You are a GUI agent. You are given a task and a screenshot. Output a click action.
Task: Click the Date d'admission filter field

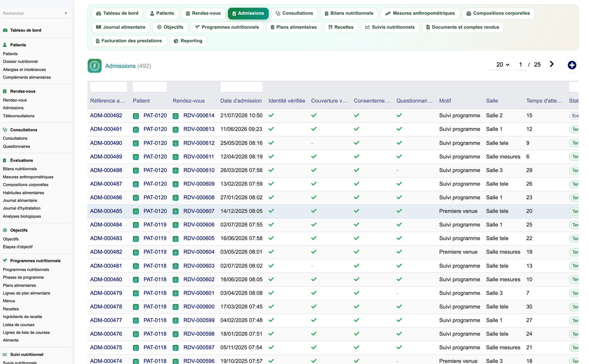[241, 87]
